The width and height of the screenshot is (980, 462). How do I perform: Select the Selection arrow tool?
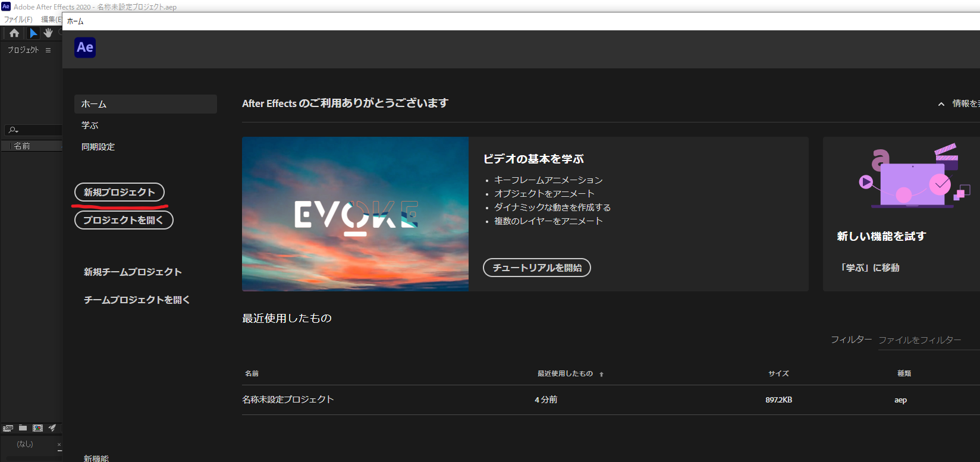point(33,33)
